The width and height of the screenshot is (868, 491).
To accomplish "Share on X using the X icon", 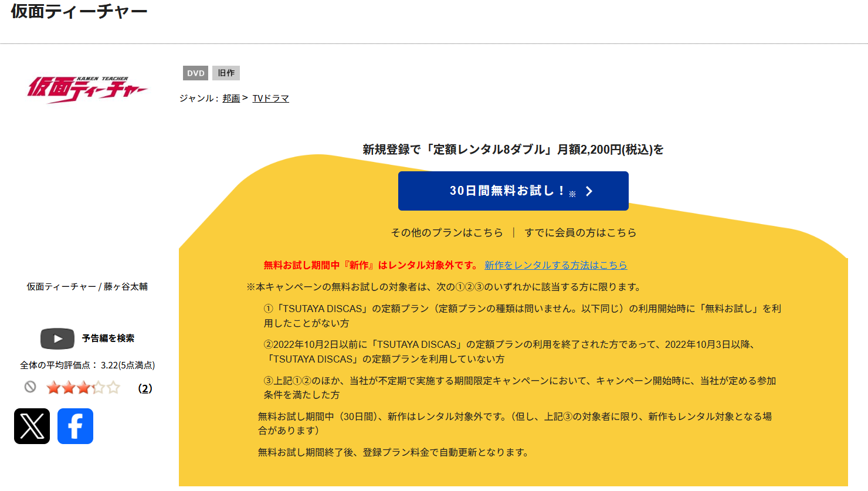I will click(x=32, y=426).
